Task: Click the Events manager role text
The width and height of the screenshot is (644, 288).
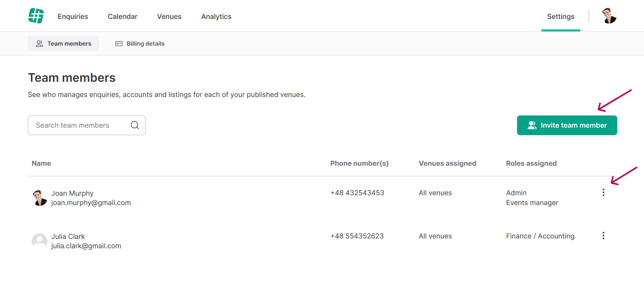Action: [532, 203]
